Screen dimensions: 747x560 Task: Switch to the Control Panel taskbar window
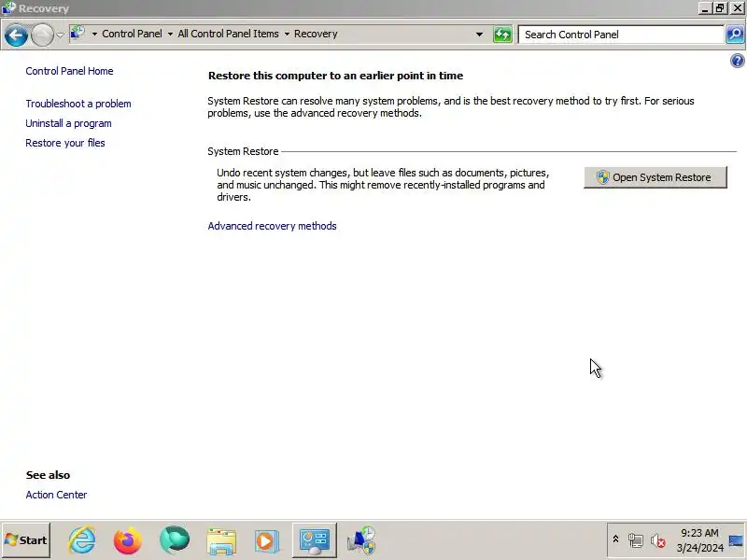tap(315, 540)
